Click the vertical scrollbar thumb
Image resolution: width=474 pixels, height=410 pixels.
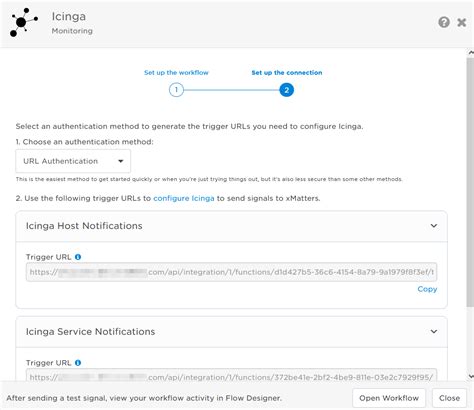tap(470, 182)
